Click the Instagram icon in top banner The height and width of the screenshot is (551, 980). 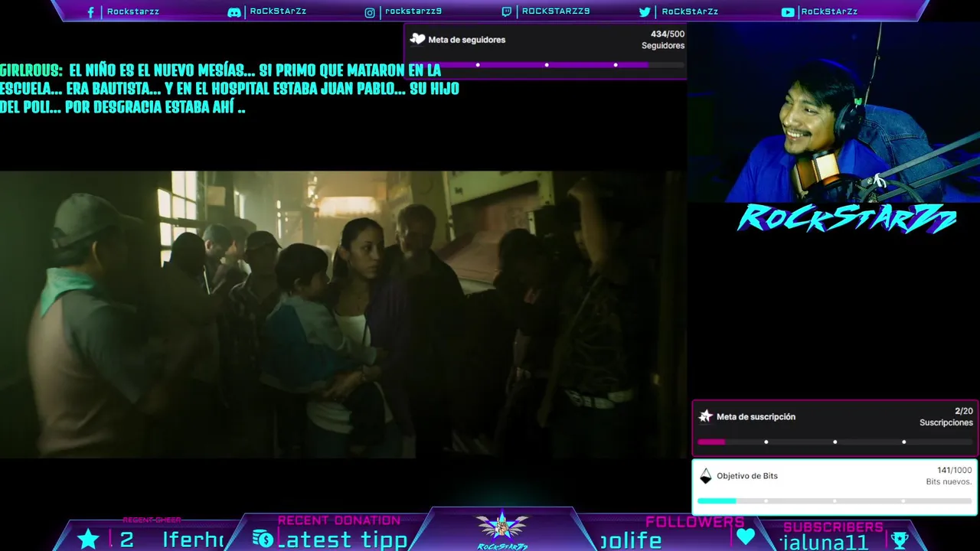point(370,12)
